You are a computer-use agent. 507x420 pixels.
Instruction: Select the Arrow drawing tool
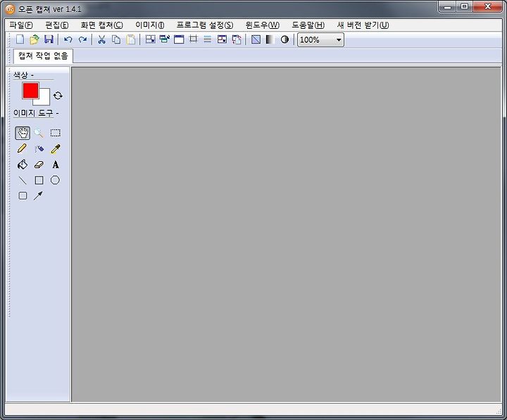tap(38, 196)
